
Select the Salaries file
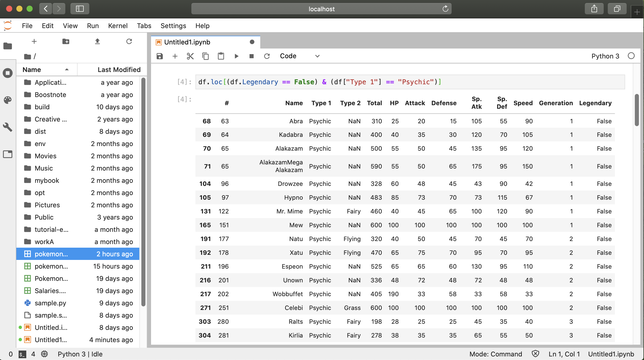pos(78,291)
